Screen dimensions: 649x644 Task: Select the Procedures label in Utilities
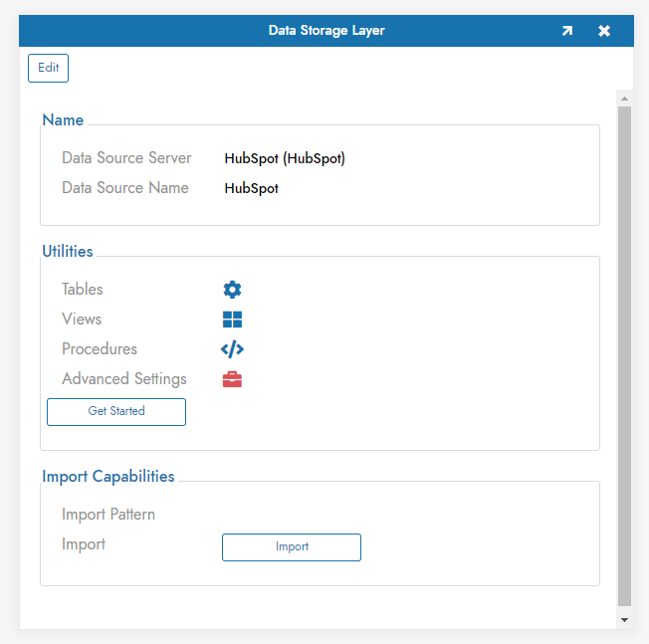coord(100,349)
